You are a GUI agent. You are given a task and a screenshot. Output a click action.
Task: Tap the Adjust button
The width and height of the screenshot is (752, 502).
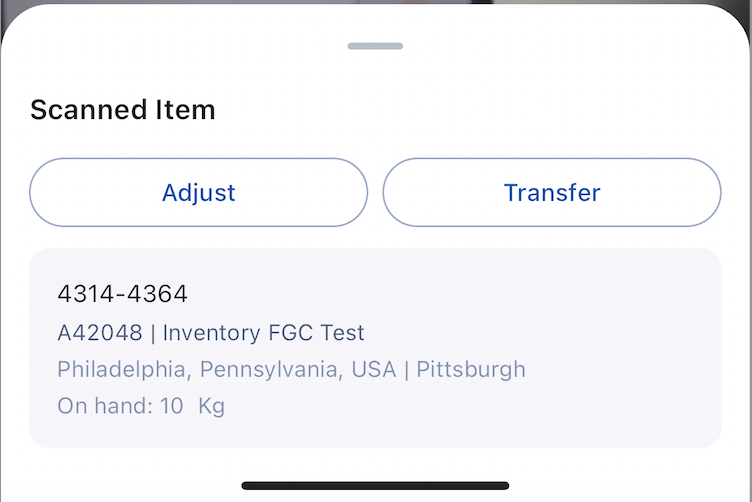(x=198, y=192)
